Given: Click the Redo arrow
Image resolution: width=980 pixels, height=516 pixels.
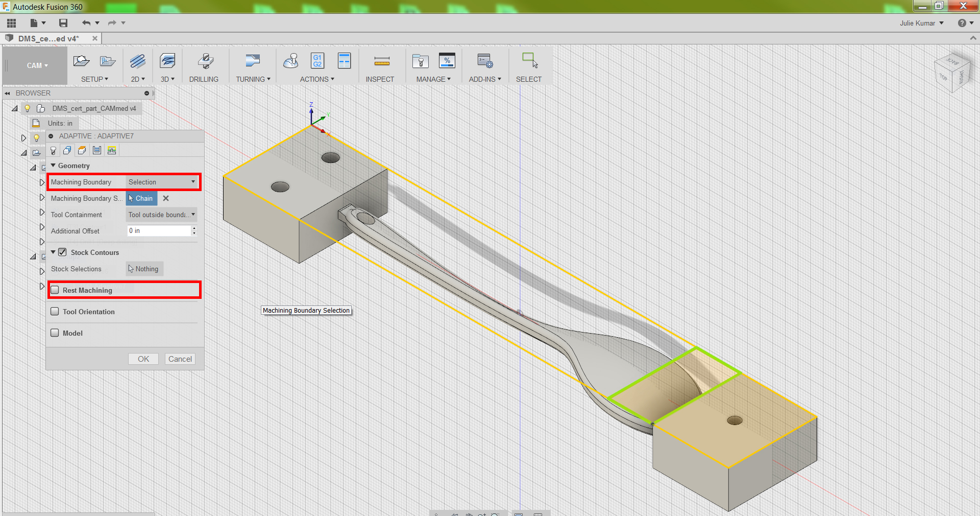Looking at the screenshot, I should (x=112, y=23).
